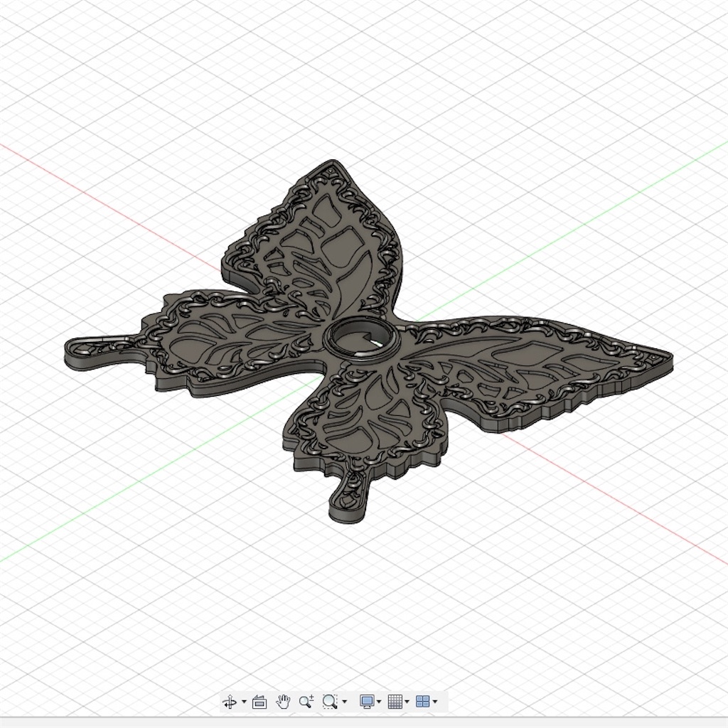The height and width of the screenshot is (728, 728).
Task: Open Grid and Snaps dropdown arrow
Action: click(x=407, y=702)
